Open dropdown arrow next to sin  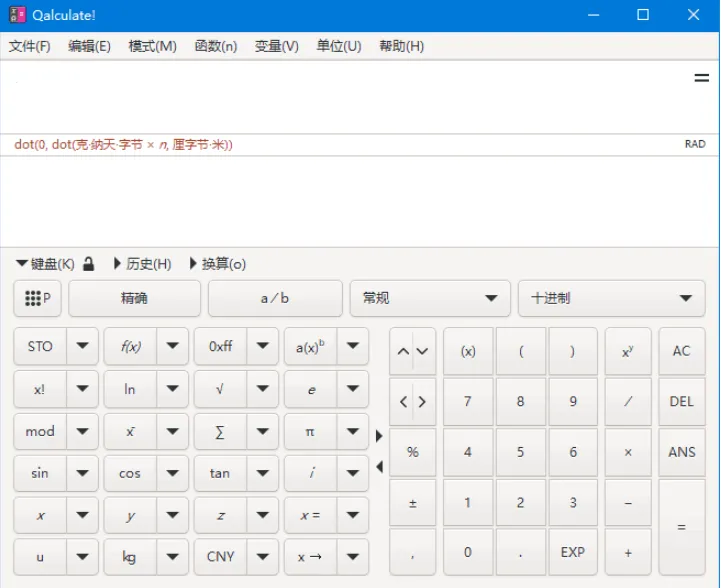82,474
